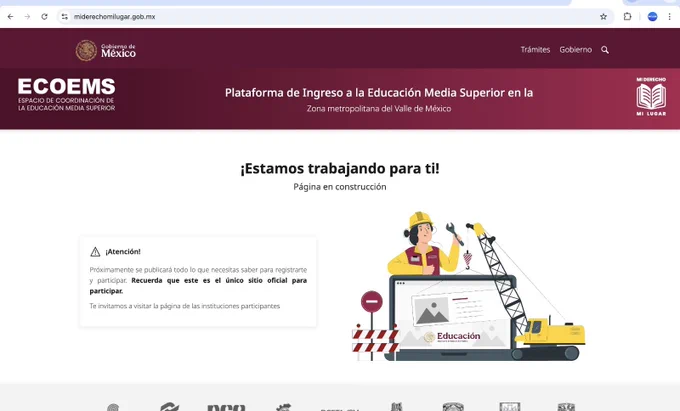Click the warning triangle beside ¡Atención!
The height and width of the screenshot is (411, 680).
(x=95, y=251)
